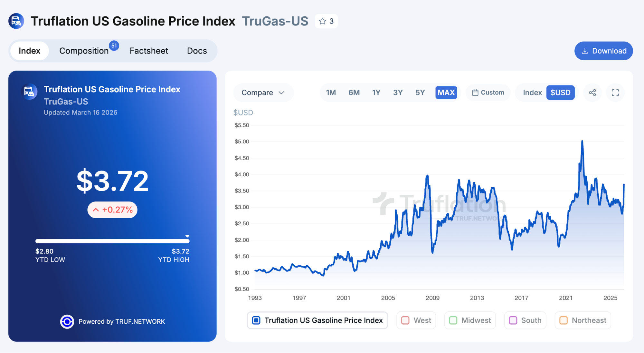Click the Truflation gasoline logo in page header
This screenshot has height=353, width=644.
point(16,21)
